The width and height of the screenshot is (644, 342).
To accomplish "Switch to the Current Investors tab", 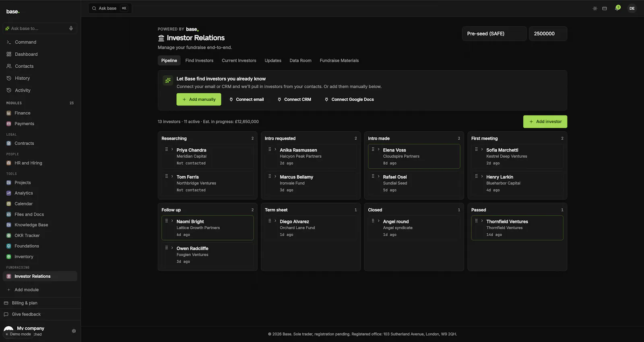I will point(239,61).
